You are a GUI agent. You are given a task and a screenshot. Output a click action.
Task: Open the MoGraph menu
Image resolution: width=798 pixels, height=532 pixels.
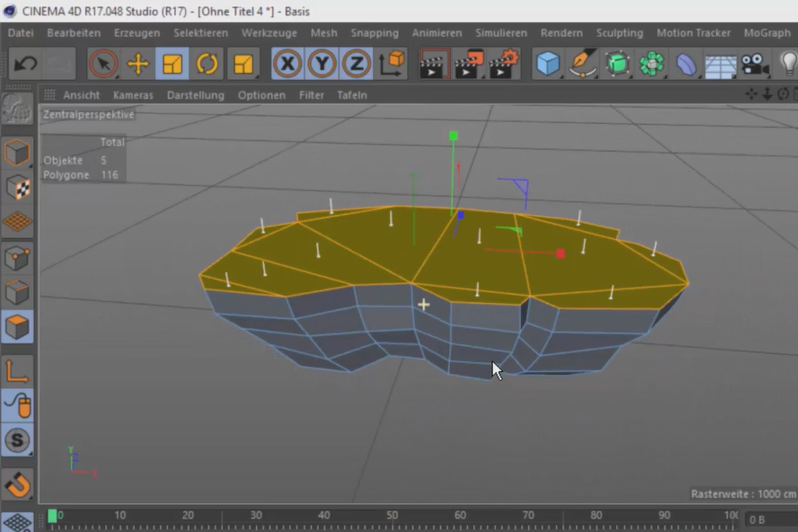click(x=767, y=33)
